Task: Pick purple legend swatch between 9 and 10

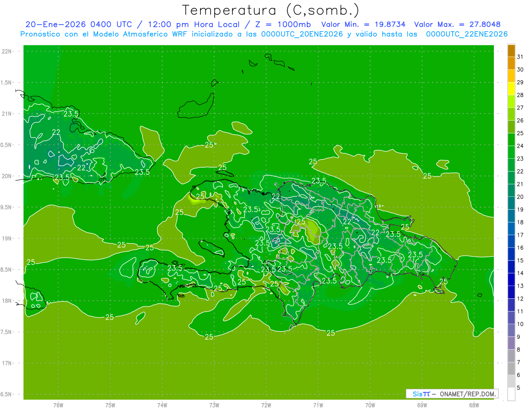Action: pyautogui.click(x=511, y=331)
